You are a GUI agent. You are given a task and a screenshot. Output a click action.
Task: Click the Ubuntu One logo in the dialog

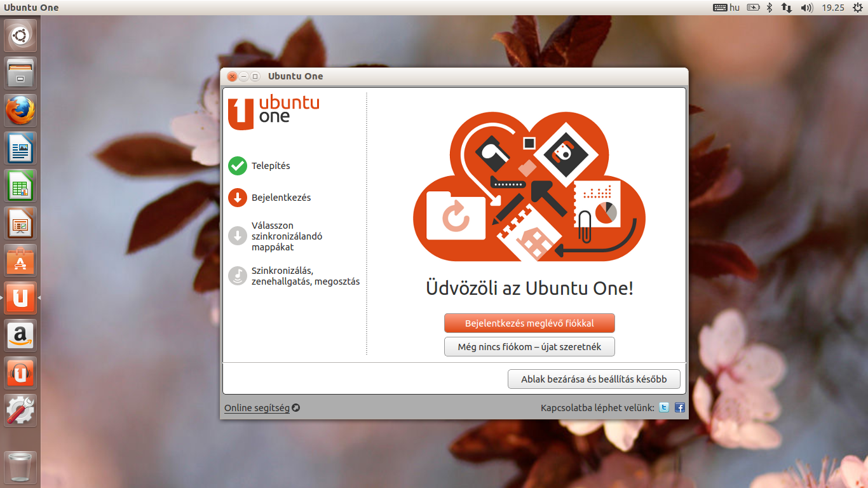click(x=273, y=112)
